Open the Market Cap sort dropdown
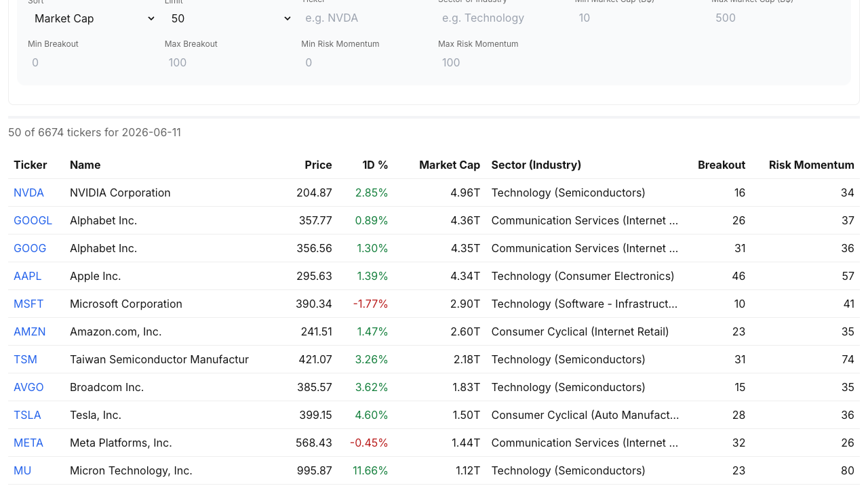 (93, 18)
